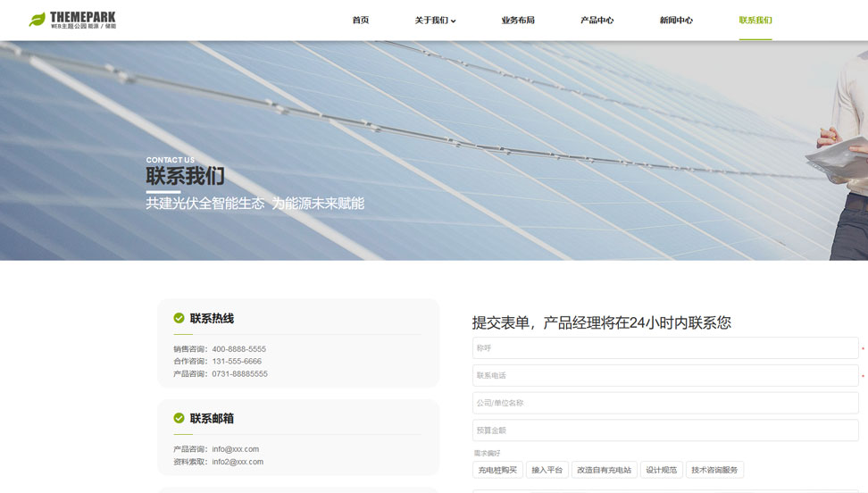This screenshot has height=493, width=868.
Task: Click the form heading 提交表单
Action: coord(501,322)
